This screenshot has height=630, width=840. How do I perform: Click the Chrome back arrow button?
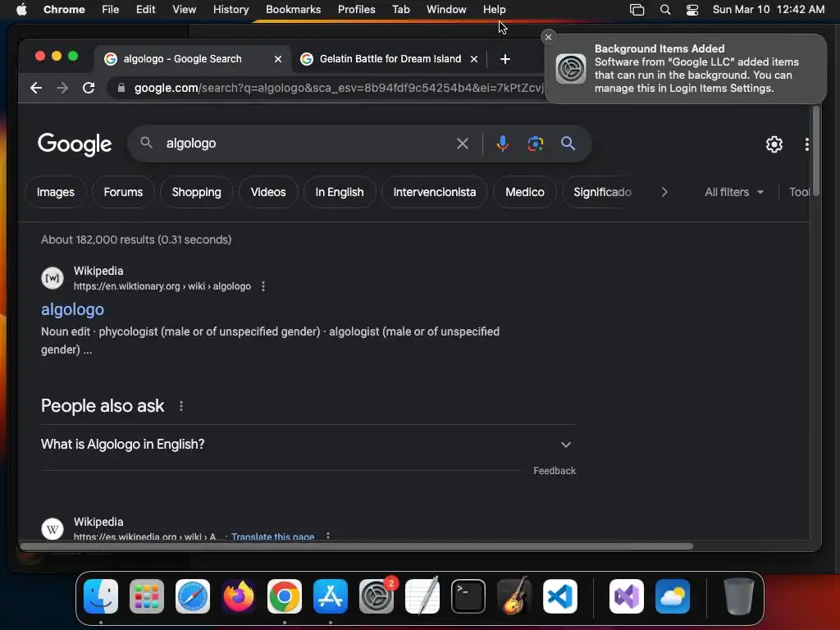36,88
